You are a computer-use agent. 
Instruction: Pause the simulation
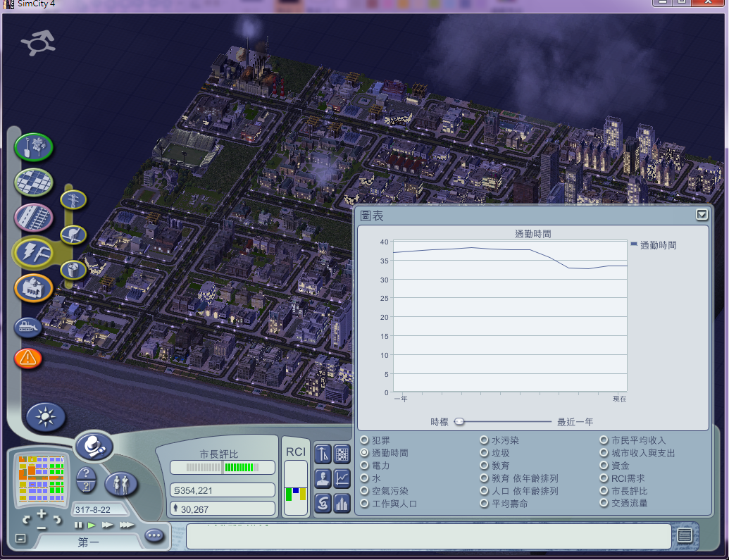point(78,525)
